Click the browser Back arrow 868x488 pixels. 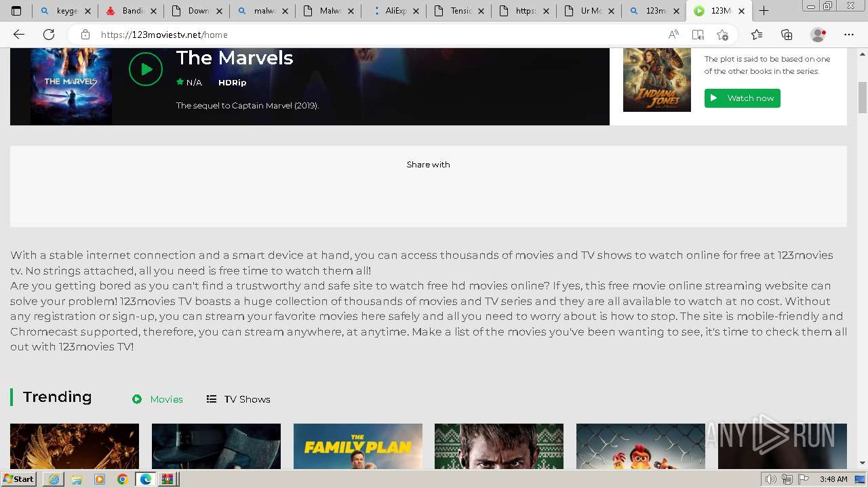point(19,35)
